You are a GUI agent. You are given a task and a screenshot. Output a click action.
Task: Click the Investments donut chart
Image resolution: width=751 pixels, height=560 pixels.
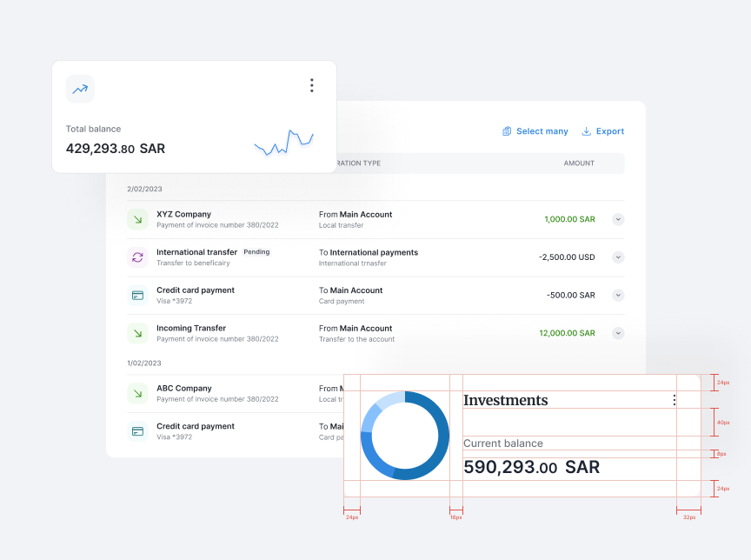404,436
